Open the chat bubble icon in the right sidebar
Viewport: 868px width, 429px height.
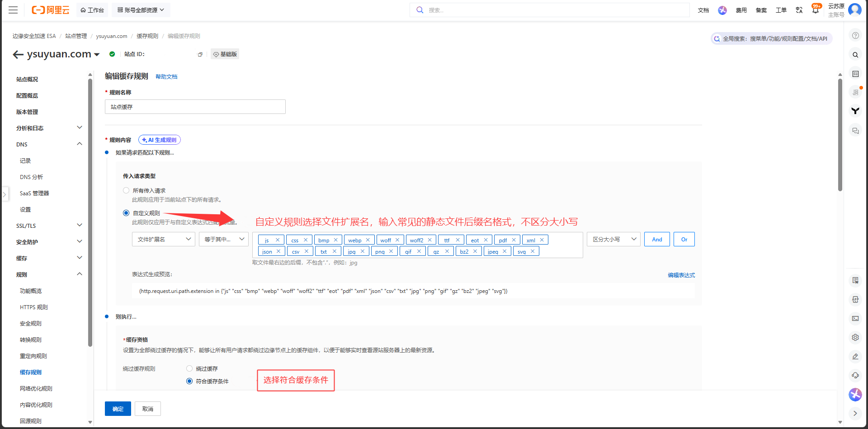(x=855, y=131)
